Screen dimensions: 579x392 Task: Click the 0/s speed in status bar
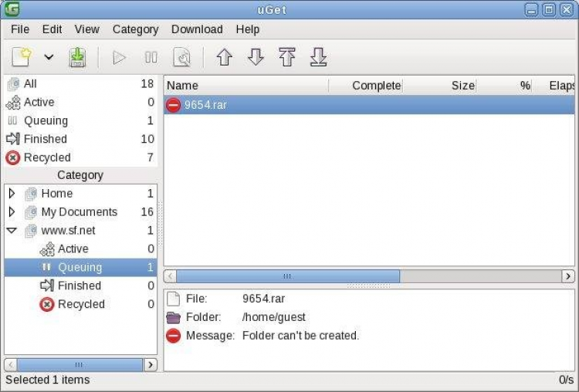pyautogui.click(x=566, y=380)
